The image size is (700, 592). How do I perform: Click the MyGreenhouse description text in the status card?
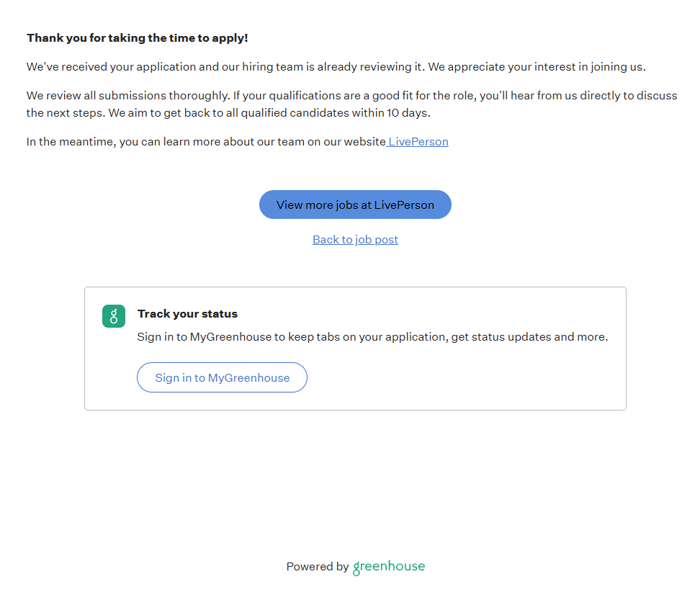372,337
